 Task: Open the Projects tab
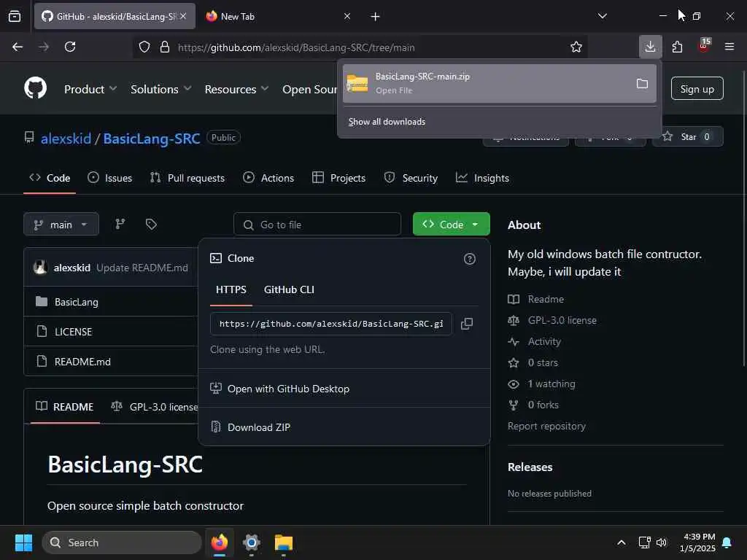pos(338,178)
